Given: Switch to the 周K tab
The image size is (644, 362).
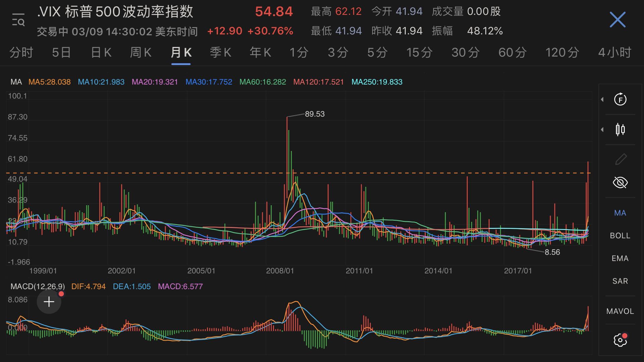Looking at the screenshot, I should [x=141, y=53].
